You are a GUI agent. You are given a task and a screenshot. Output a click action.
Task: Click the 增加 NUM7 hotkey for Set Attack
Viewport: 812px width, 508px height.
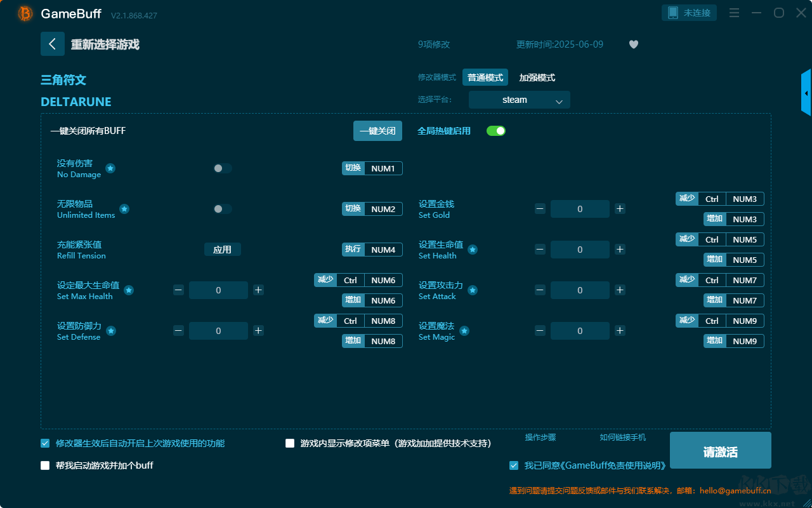coord(734,300)
